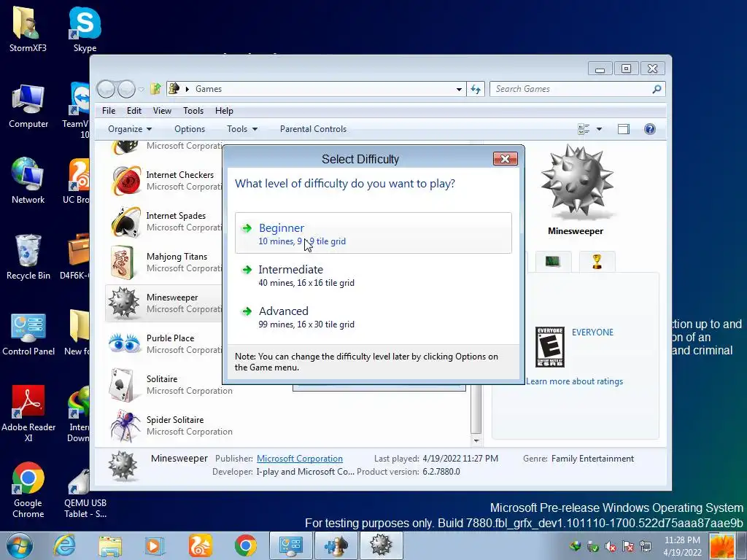This screenshot has height=560, width=747.
Task: Click Learn more about ratings link
Action: (x=575, y=381)
